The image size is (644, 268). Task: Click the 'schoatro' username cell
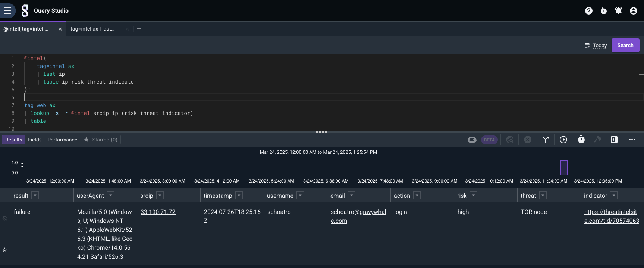(x=279, y=212)
